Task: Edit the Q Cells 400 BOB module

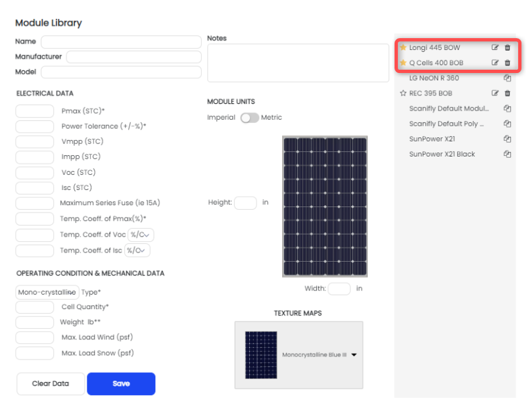Action: [x=495, y=62]
